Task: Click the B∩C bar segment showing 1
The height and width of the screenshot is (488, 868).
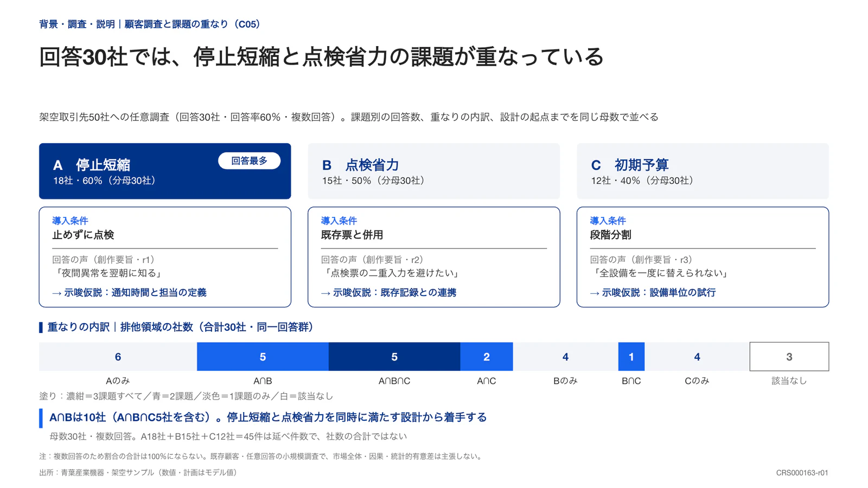Action: point(631,357)
